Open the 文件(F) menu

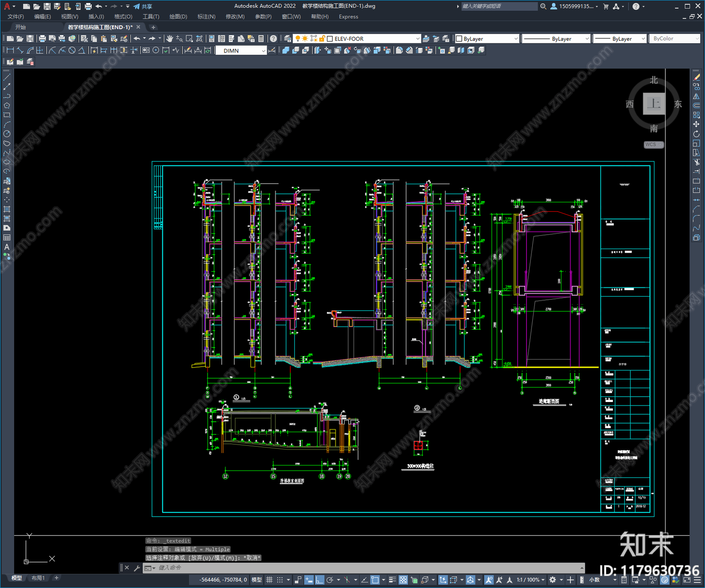[16, 17]
